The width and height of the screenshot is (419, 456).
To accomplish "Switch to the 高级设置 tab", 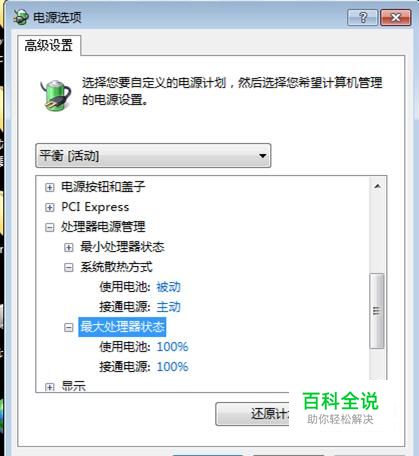I will click(x=49, y=45).
